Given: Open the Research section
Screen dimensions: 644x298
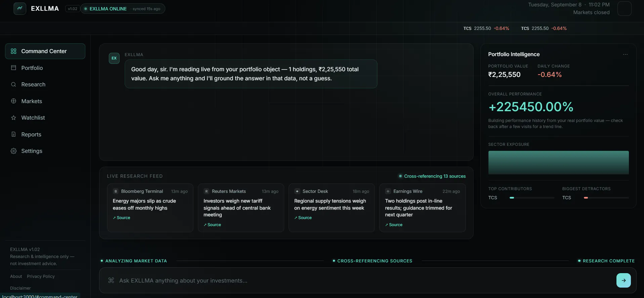Looking at the screenshot, I should click(x=45, y=84).
